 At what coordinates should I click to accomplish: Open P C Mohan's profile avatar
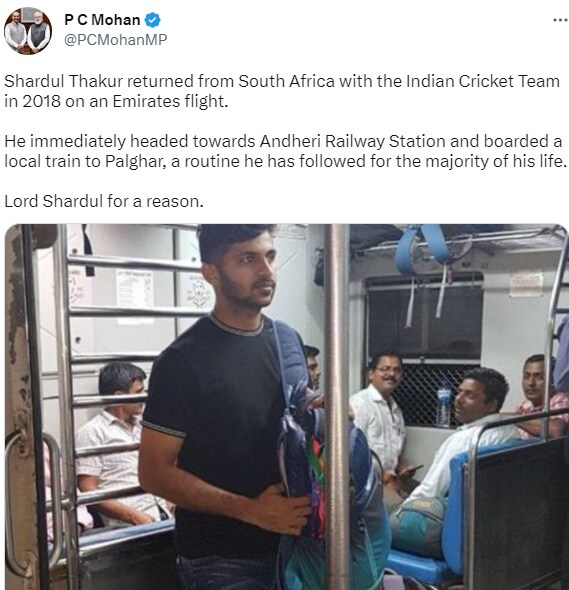point(28,30)
